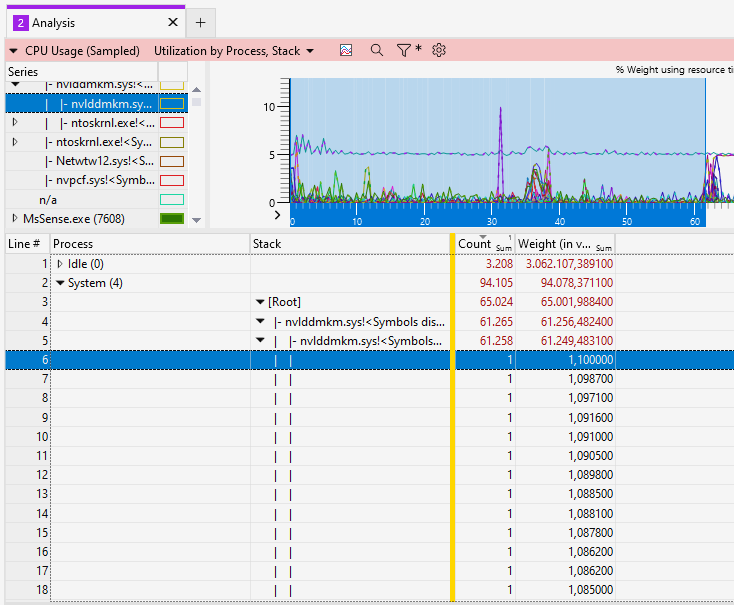The image size is (734, 605).
Task: Open the chart display type icon
Action: point(346,50)
